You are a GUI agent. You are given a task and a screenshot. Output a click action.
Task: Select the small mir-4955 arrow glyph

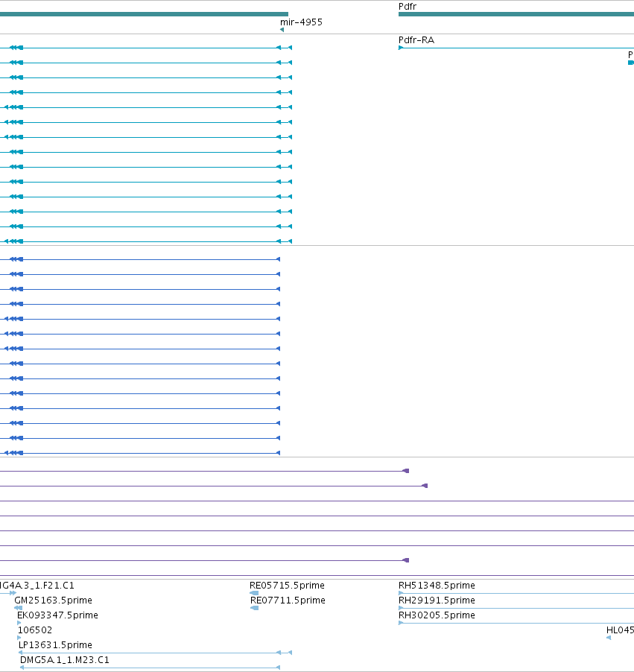[282, 30]
